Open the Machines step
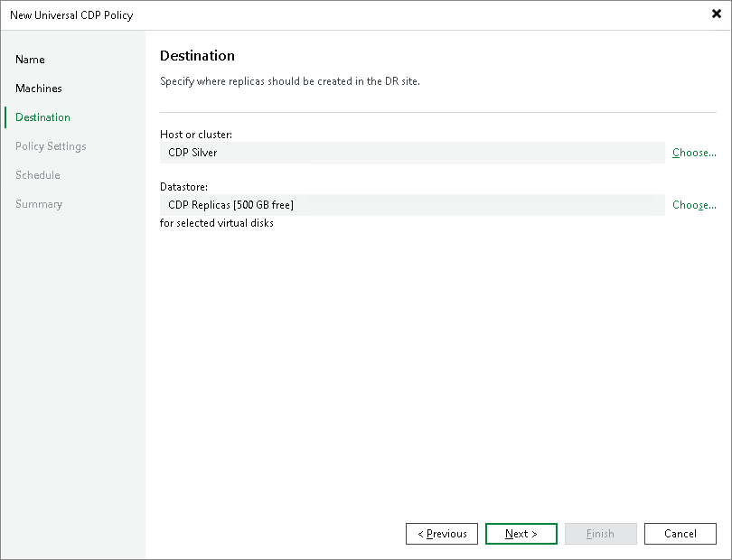The image size is (732, 560). pyautogui.click(x=39, y=88)
